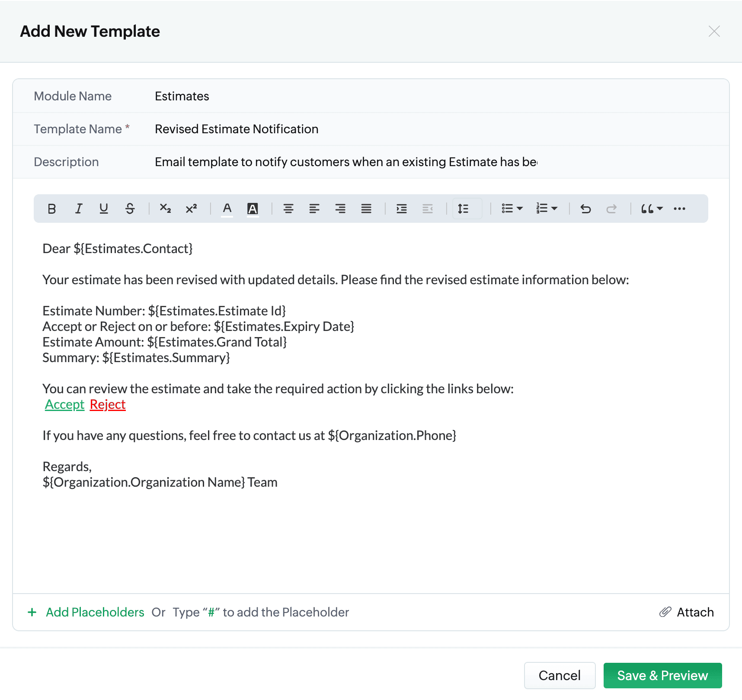The width and height of the screenshot is (742, 700).
Task: Click the Add Placeholders link
Action: coord(95,612)
